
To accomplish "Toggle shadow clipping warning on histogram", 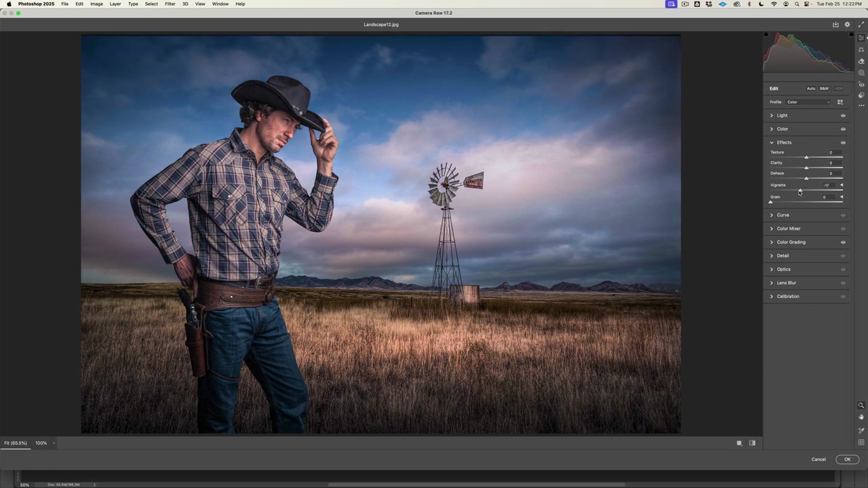I will click(767, 34).
